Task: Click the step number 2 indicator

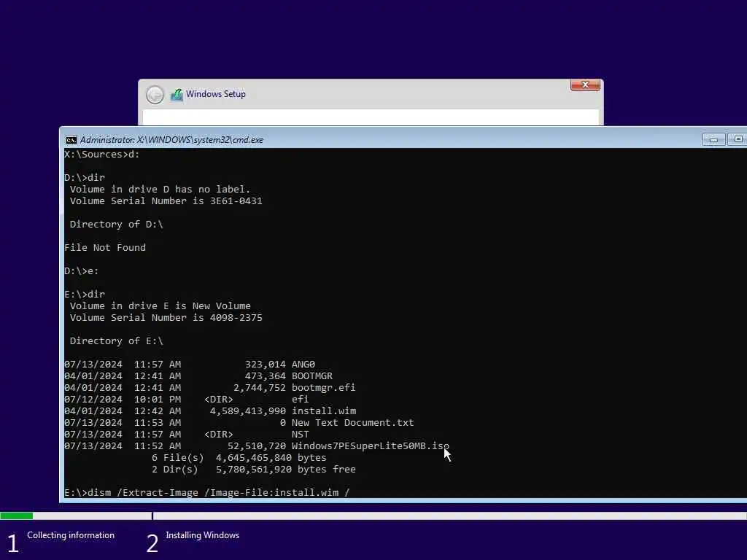Action: 152,543
